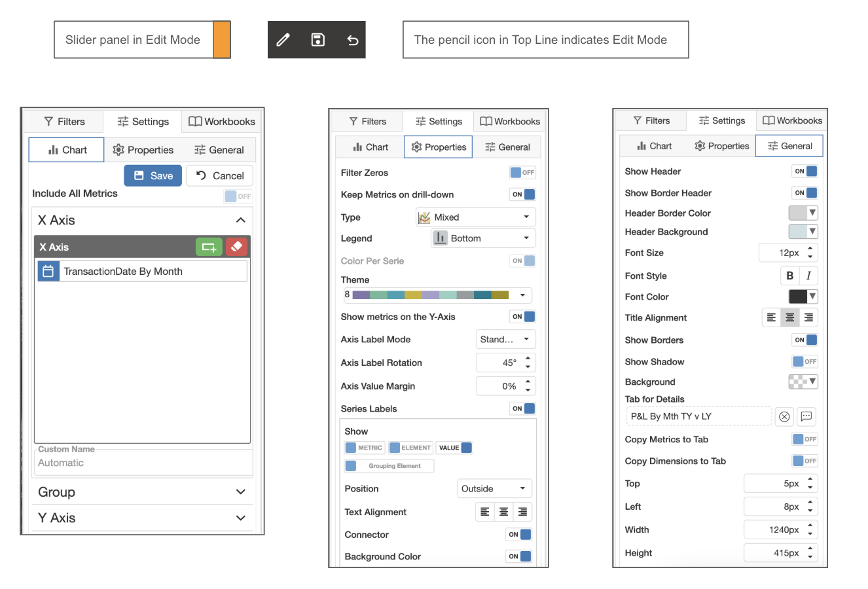Turn off Series Labels
The width and height of the screenshot is (868, 589).
coord(522,408)
